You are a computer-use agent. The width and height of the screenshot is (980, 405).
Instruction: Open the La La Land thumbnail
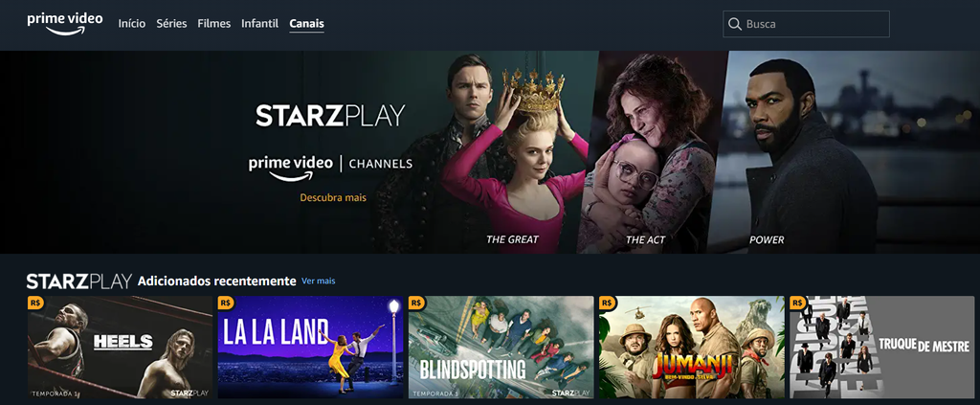point(311,347)
